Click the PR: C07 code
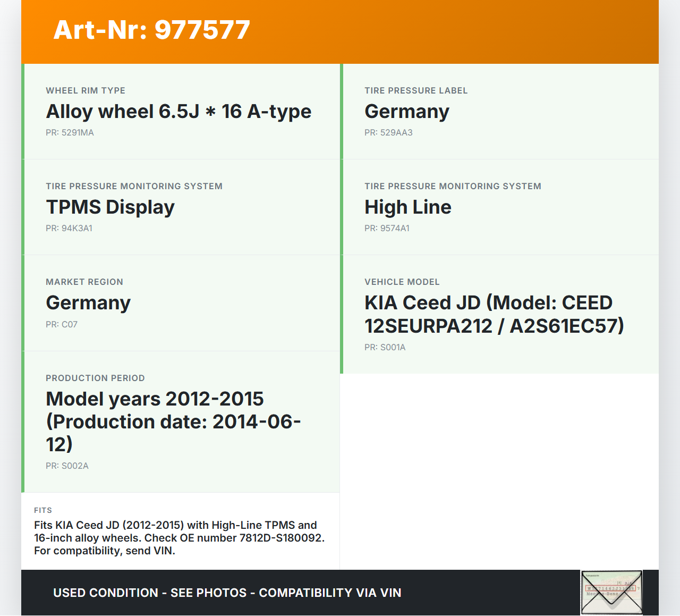 pyautogui.click(x=61, y=324)
